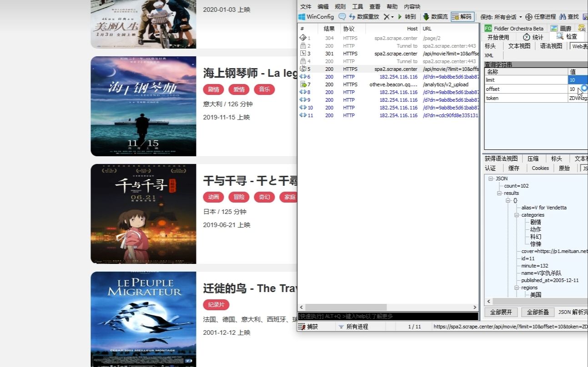
Task: Open the 文件 menu
Action: click(306, 6)
